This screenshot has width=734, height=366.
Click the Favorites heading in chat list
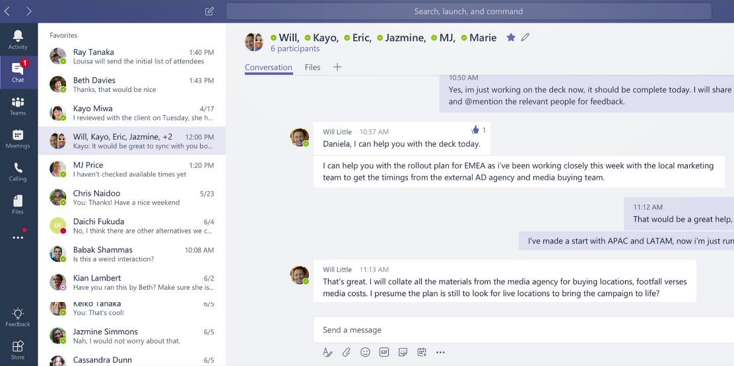64,35
